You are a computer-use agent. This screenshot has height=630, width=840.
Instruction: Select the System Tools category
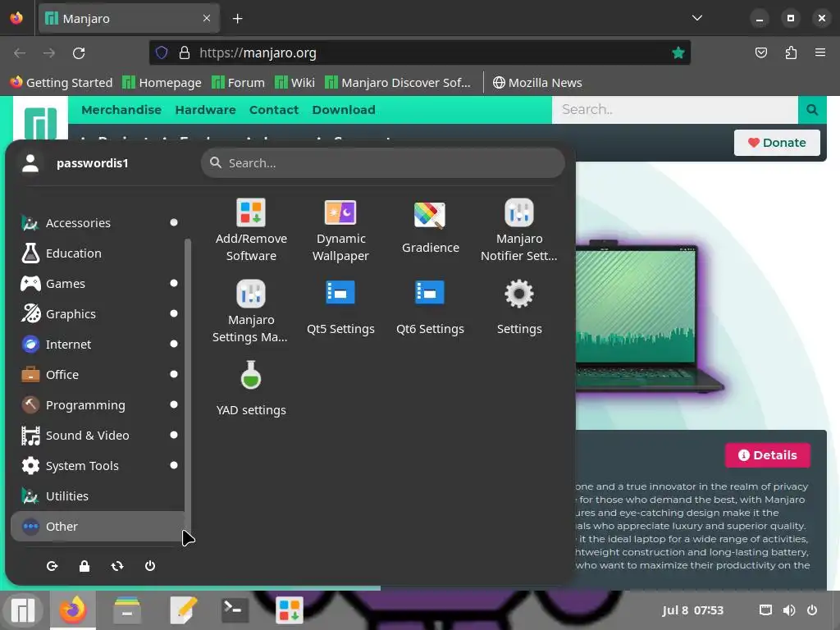(x=98, y=466)
